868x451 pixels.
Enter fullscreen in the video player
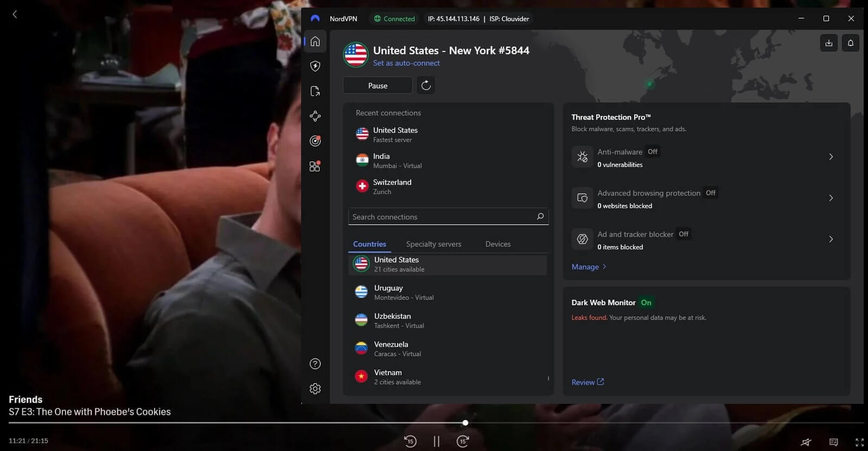tap(859, 442)
